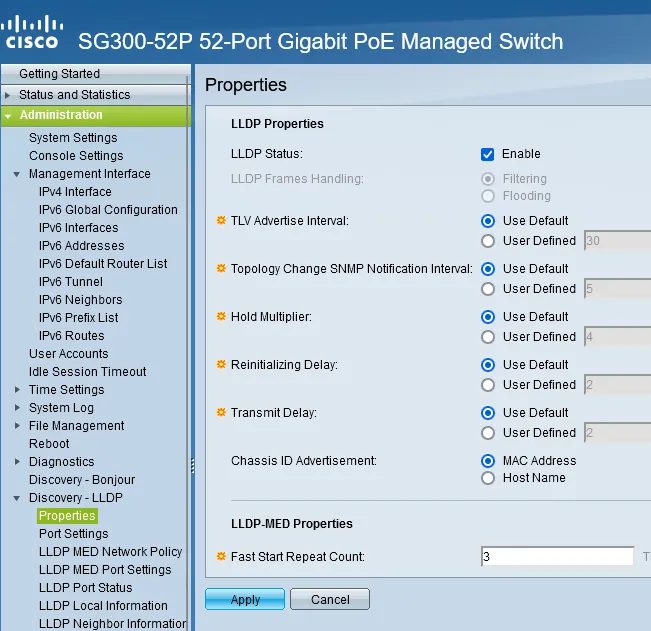Pick Use Default for Transmit Delay

(488, 413)
